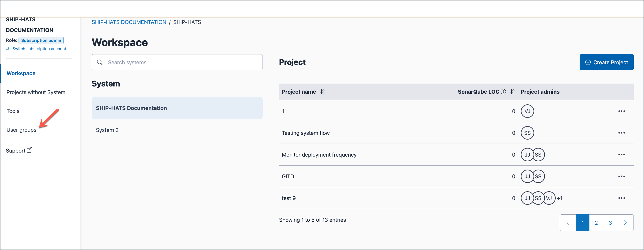Go to page 2

pyautogui.click(x=596, y=223)
